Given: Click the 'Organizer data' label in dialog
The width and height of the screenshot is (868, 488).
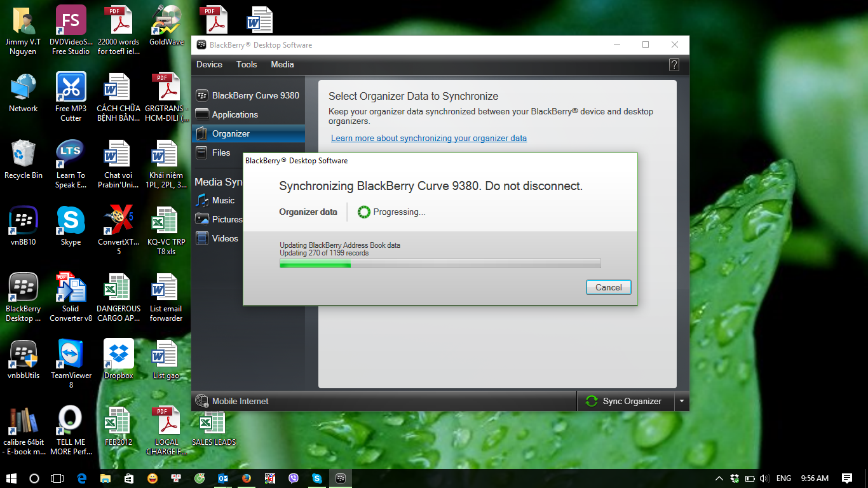Looking at the screenshot, I should tap(308, 212).
